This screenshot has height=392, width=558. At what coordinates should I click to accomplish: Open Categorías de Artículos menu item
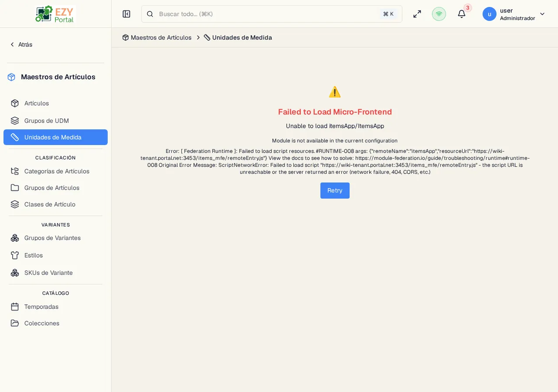pyautogui.click(x=55, y=171)
